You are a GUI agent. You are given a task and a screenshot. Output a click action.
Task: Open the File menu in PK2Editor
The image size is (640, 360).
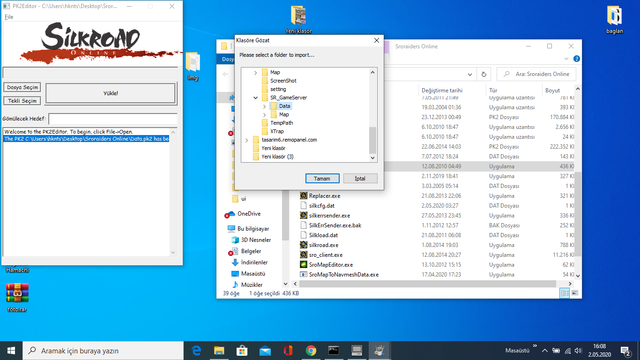point(9,17)
